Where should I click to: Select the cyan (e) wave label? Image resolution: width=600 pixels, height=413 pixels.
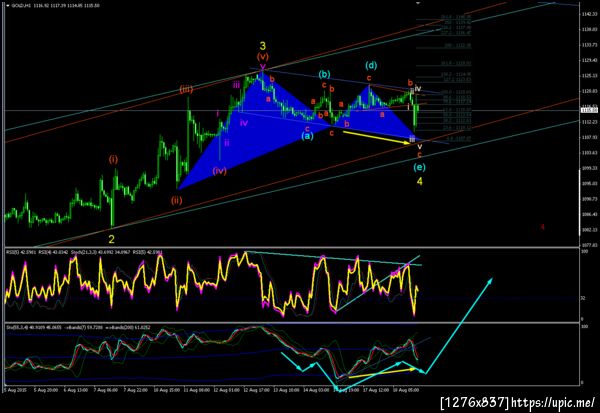(419, 167)
